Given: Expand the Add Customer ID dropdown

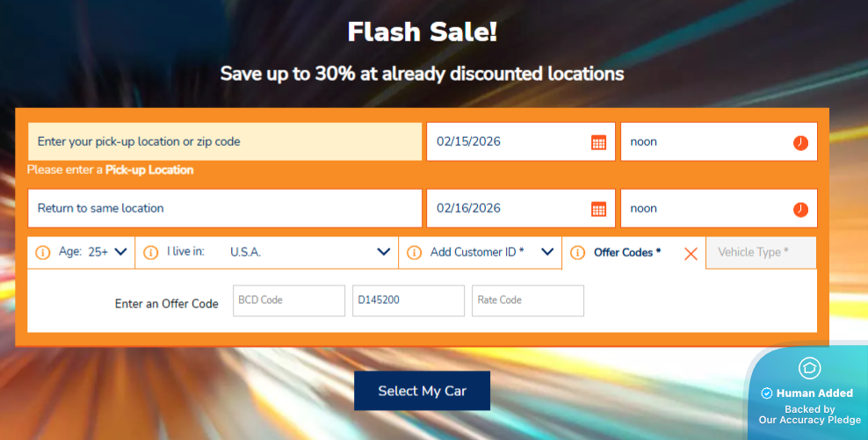Looking at the screenshot, I should click(547, 252).
